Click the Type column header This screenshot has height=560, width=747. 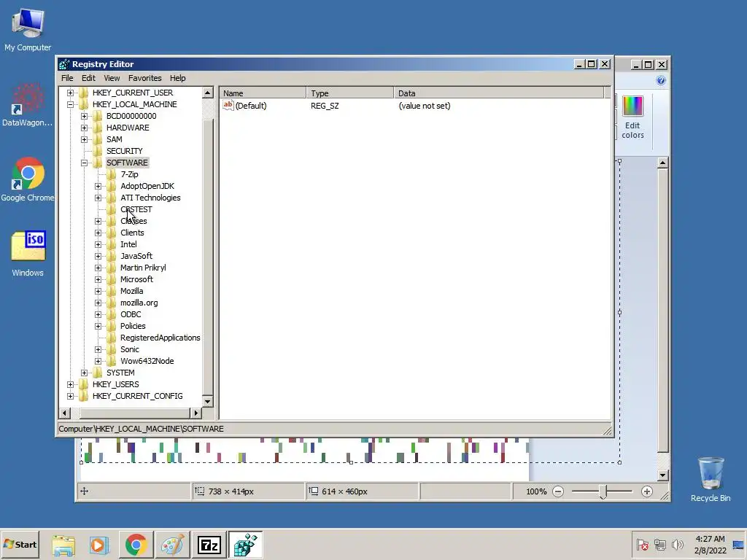(x=350, y=93)
